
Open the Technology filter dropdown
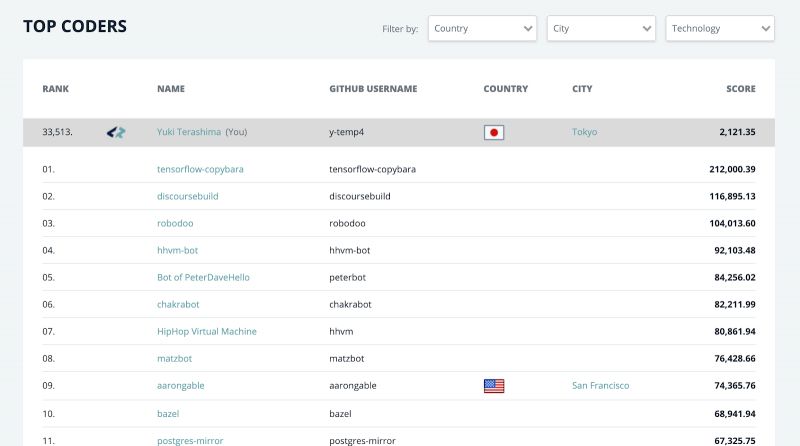pyautogui.click(x=720, y=29)
